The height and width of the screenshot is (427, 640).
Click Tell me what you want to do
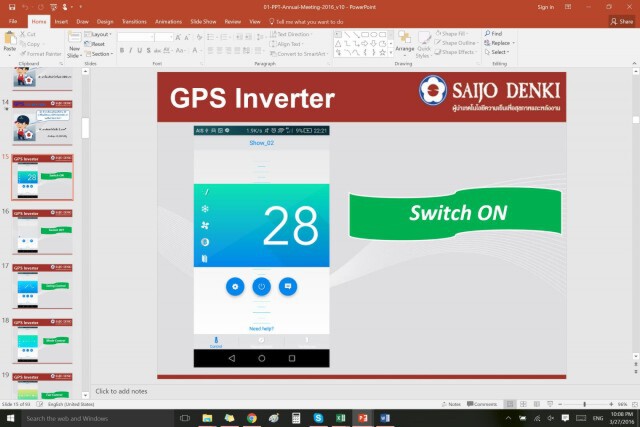pyautogui.click(x=306, y=22)
